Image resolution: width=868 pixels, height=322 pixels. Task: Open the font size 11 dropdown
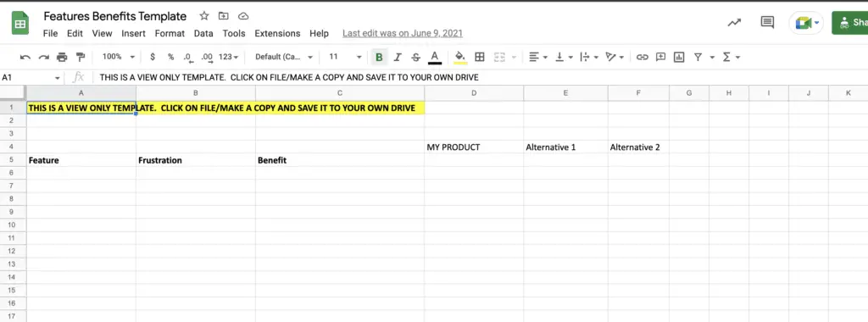click(345, 57)
